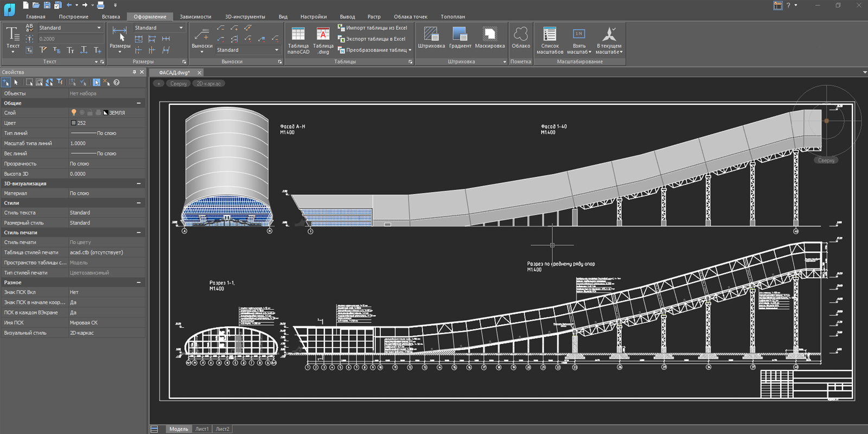This screenshot has width=868, height=434.
Task: Open Список масштабов
Action: 550,40
